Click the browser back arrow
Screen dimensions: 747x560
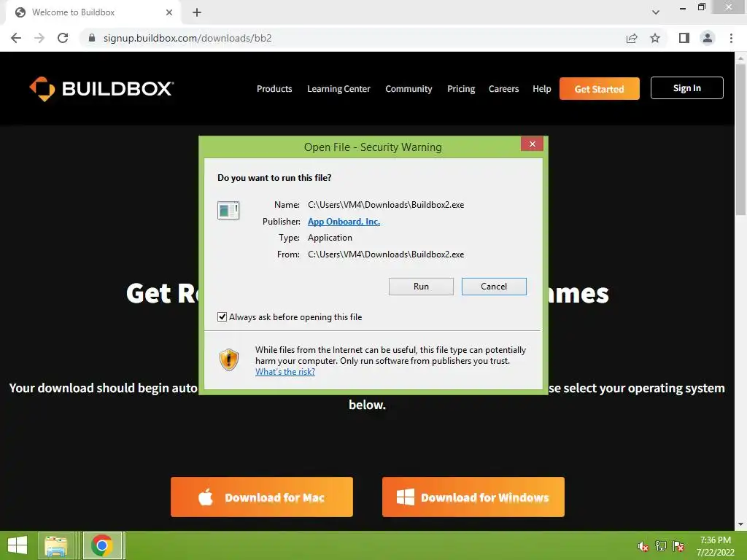coord(16,38)
